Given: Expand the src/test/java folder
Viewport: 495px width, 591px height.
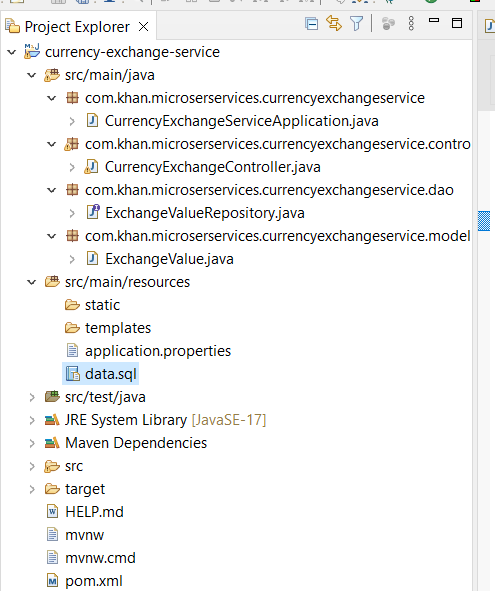Looking at the screenshot, I should coord(32,397).
